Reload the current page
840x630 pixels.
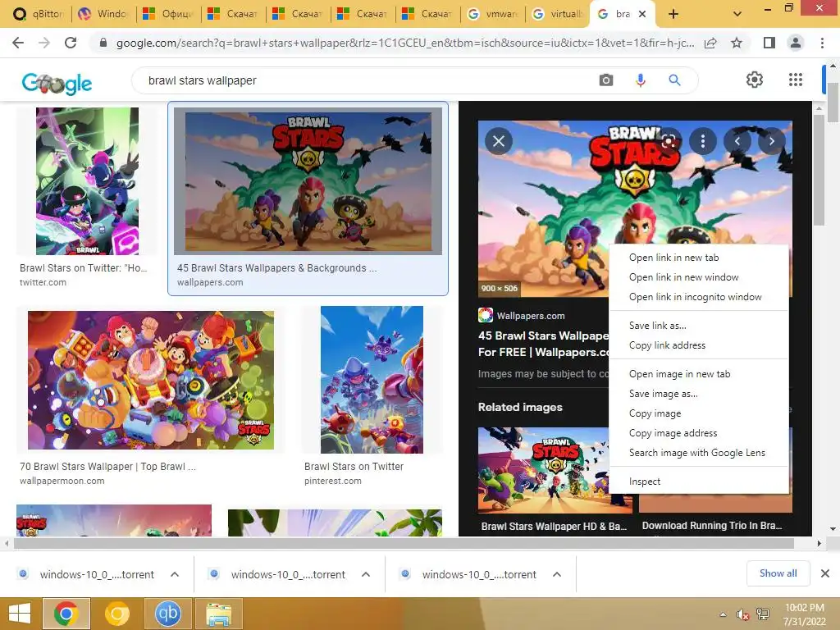pos(71,43)
